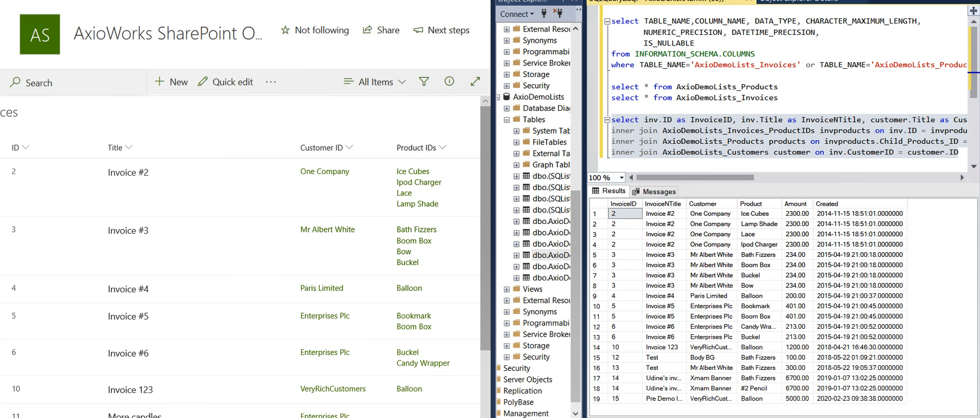Collapse the Tables tree node
This screenshot has height=418, width=980.
coord(507,120)
